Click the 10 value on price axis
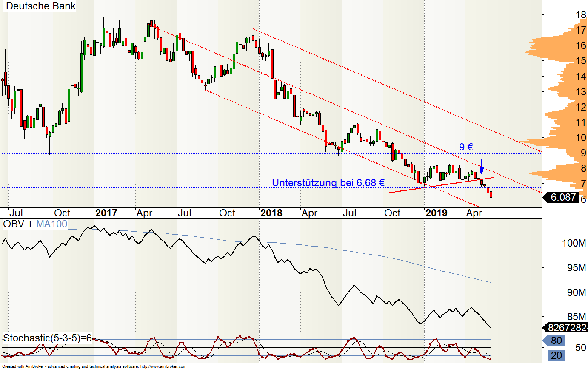This screenshot has height=369, width=588. tap(581, 138)
